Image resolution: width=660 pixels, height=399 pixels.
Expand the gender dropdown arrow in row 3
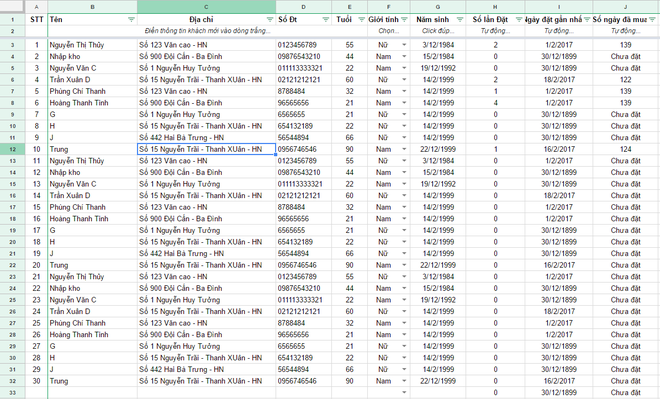tap(404, 45)
